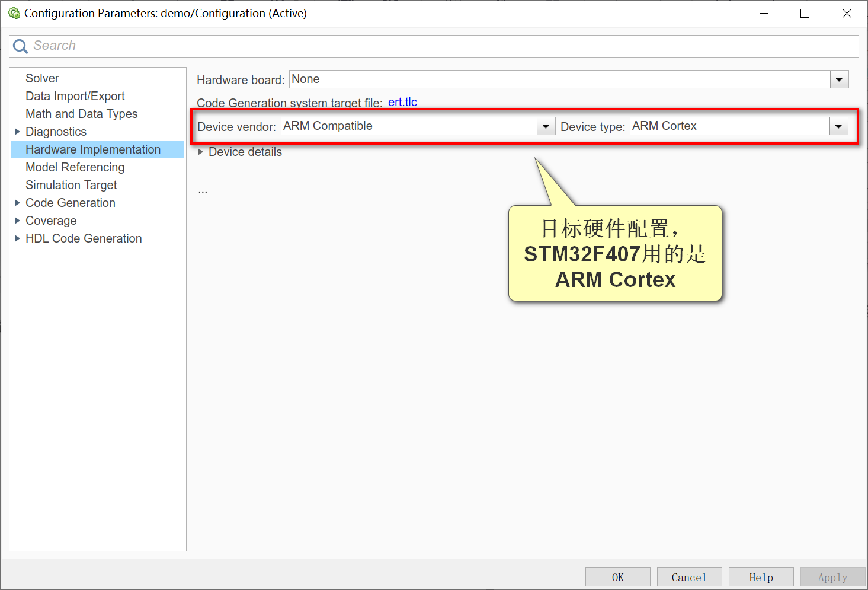This screenshot has height=590, width=868.
Task: Open the ert.tlc system target file link
Action: pyautogui.click(x=402, y=102)
